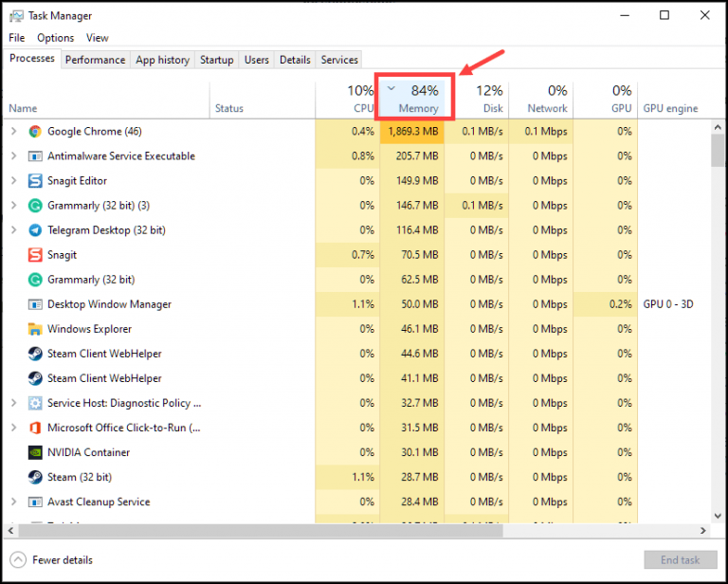Select the Windows Explorer process name
Image resolution: width=728 pixels, height=584 pixels.
[x=90, y=329]
